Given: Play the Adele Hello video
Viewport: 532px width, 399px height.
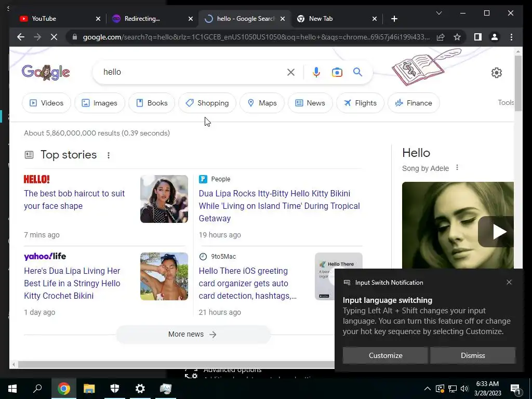Looking at the screenshot, I should (x=496, y=231).
